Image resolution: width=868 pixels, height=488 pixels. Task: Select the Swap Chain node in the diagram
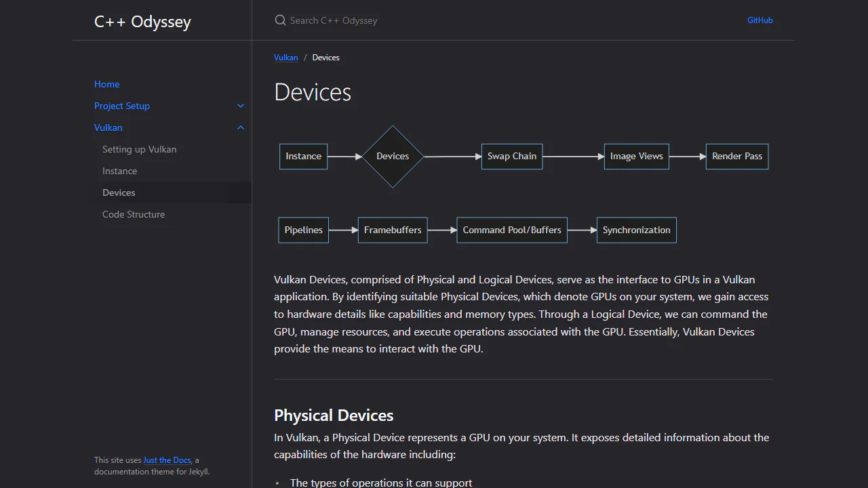511,157
